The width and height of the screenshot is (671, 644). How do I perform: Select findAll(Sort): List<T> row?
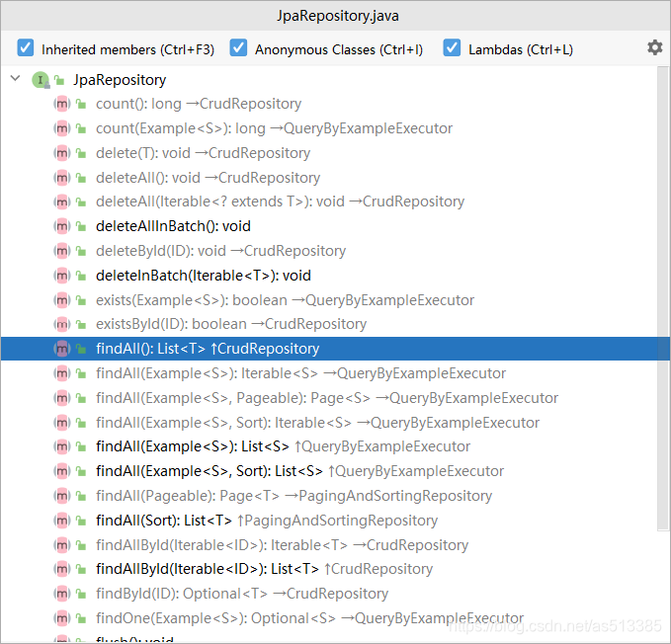pos(329,521)
